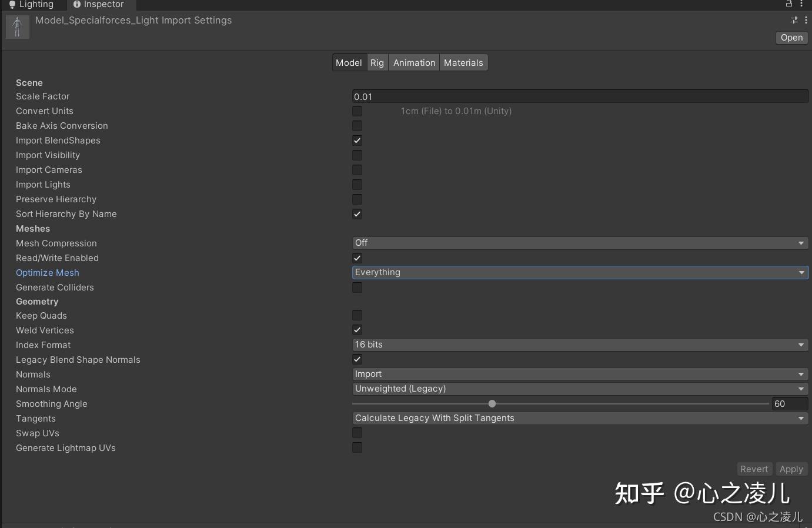The image size is (812, 528).
Task: Open the Mesh Compression dropdown
Action: point(580,243)
